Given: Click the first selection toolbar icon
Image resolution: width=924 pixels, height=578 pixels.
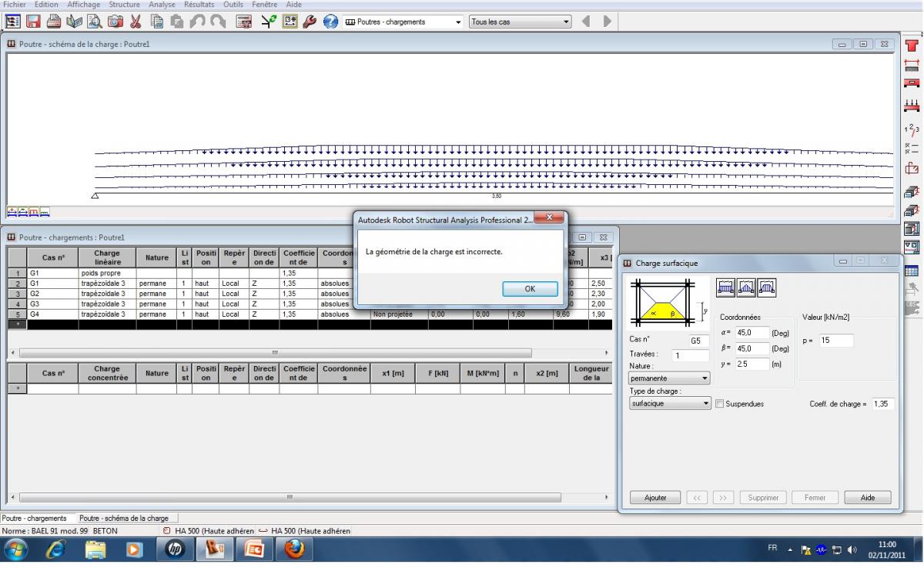Looking at the screenshot, I should click(12, 22).
